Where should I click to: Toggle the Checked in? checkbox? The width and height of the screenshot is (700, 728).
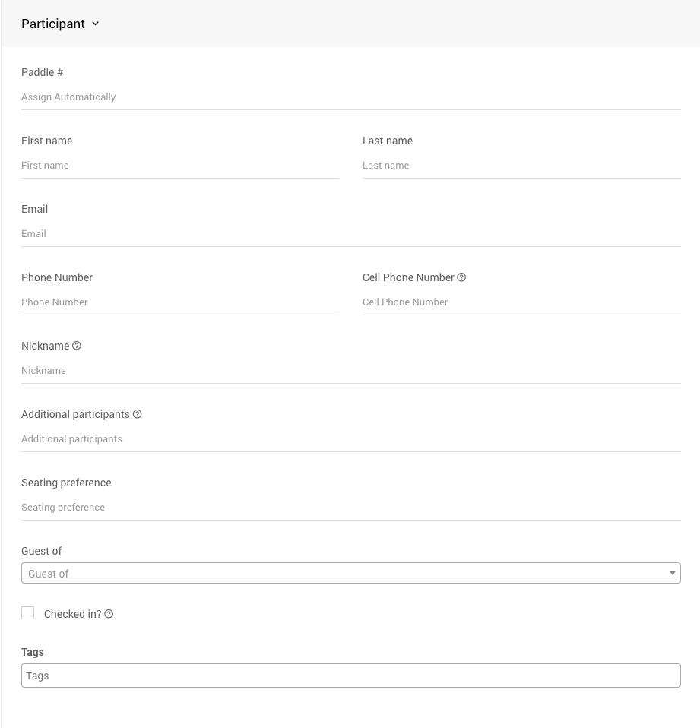[28, 613]
